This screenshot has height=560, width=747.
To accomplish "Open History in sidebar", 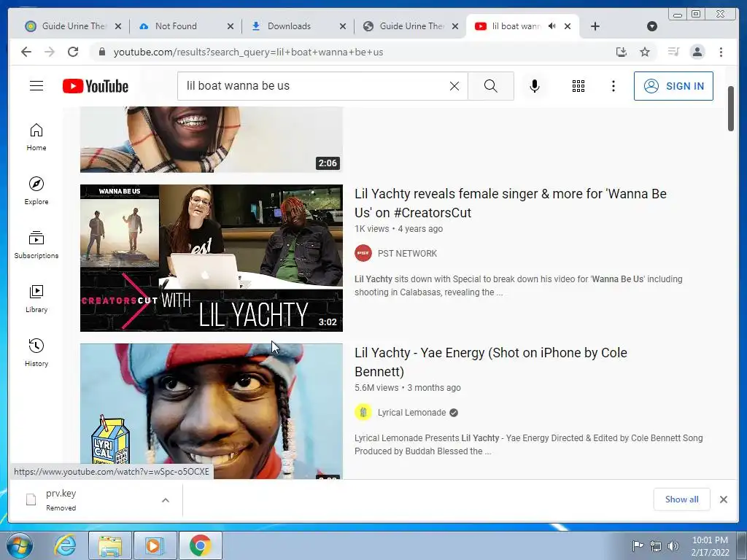I will pos(36,352).
